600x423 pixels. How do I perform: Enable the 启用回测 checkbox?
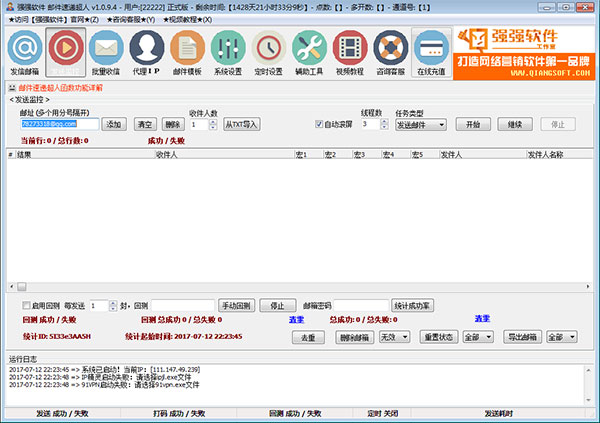point(27,305)
